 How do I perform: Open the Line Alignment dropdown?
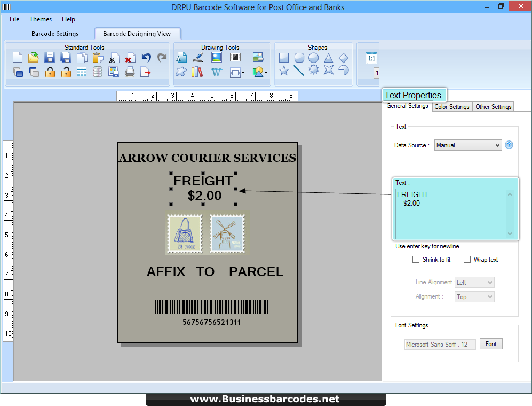pyautogui.click(x=474, y=282)
